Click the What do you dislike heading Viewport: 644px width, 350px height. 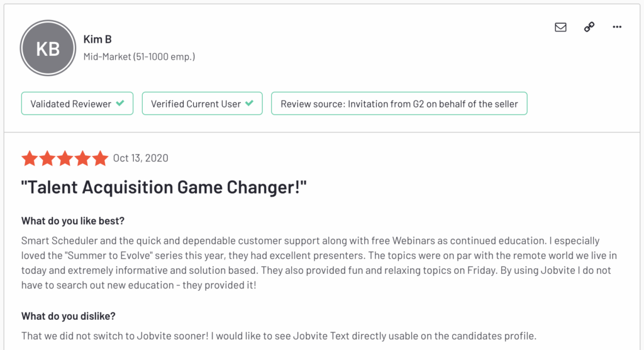68,316
